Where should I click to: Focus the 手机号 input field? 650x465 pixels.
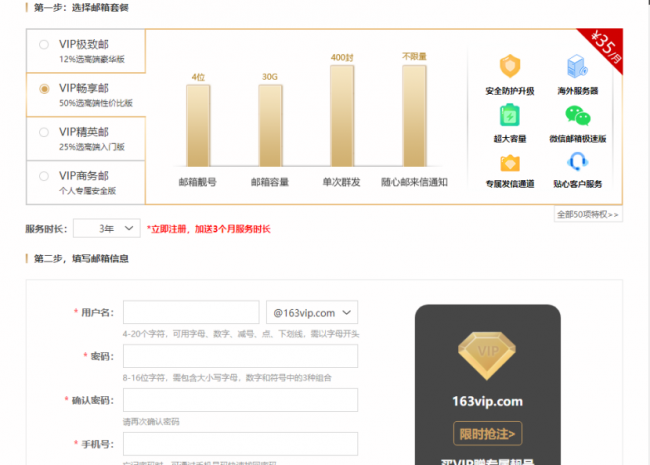[x=240, y=444]
